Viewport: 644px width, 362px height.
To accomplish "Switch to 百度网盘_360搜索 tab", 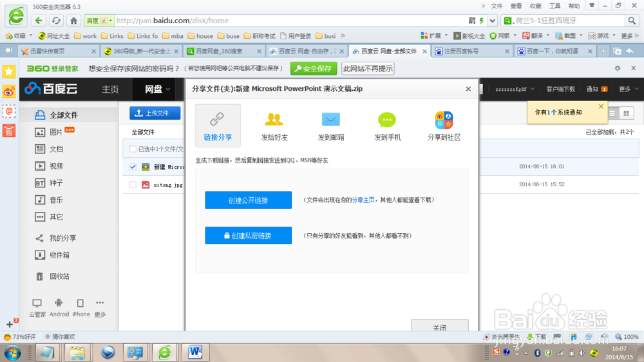I will [x=224, y=52].
